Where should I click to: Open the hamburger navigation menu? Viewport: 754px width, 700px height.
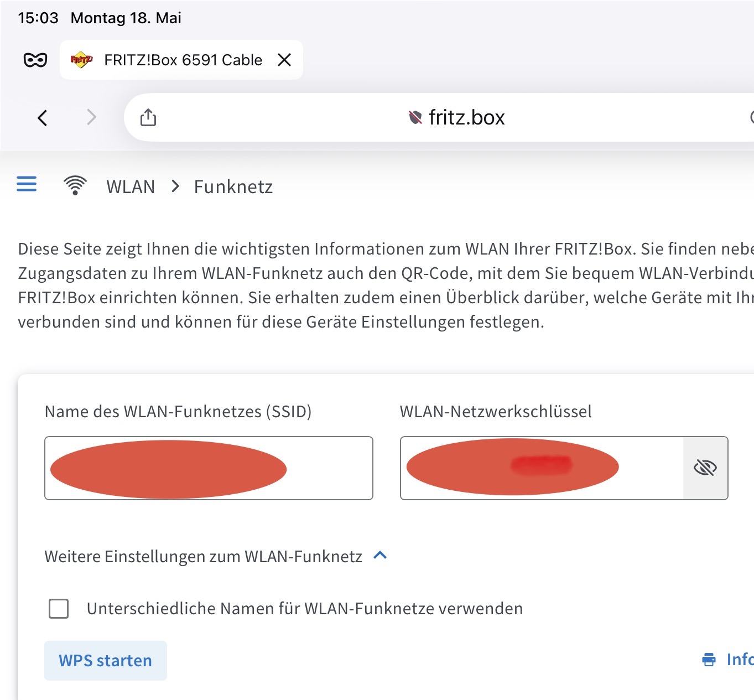27,184
